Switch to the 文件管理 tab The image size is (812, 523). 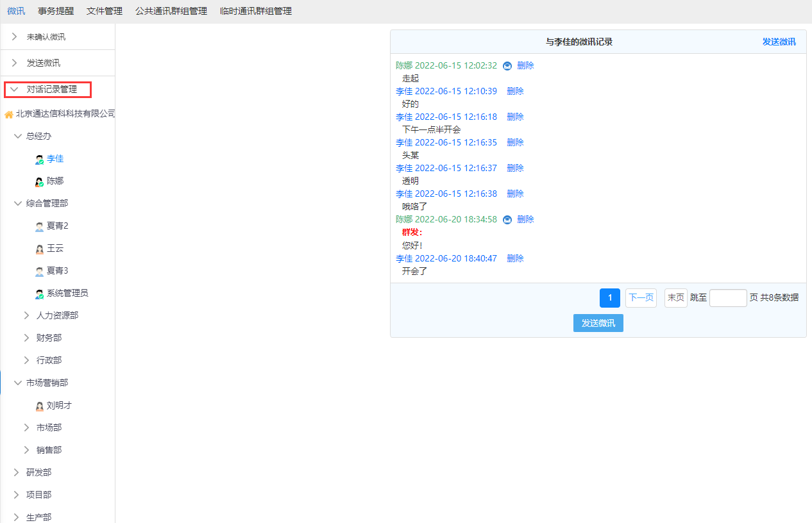tap(105, 11)
